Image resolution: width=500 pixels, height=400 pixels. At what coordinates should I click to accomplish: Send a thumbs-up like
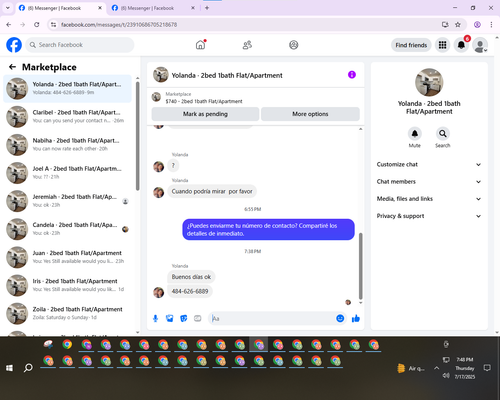tap(356, 319)
